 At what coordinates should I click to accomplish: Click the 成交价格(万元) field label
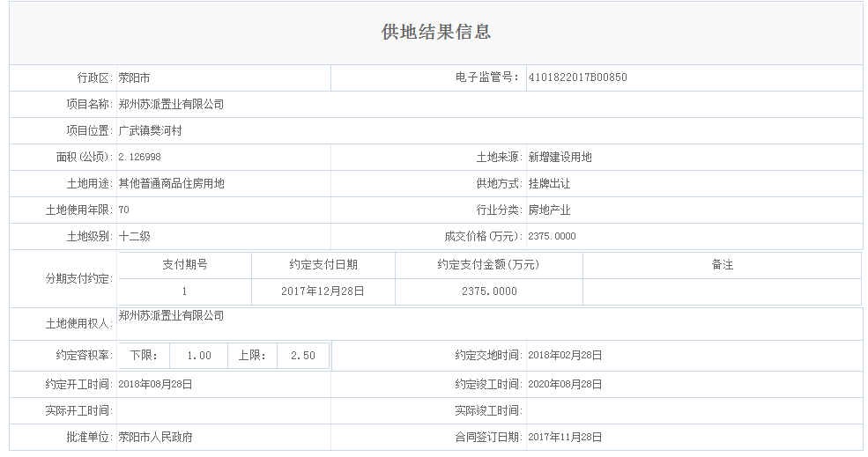click(483, 236)
